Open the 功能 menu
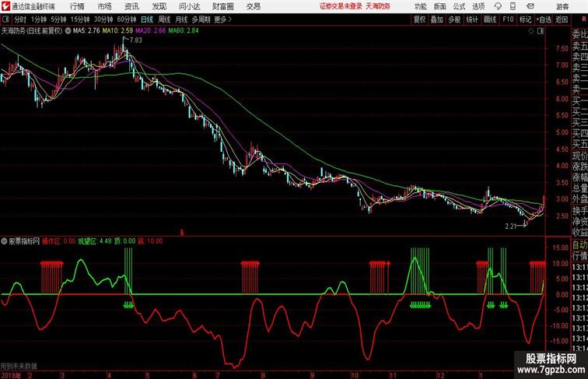 click(x=420, y=6)
